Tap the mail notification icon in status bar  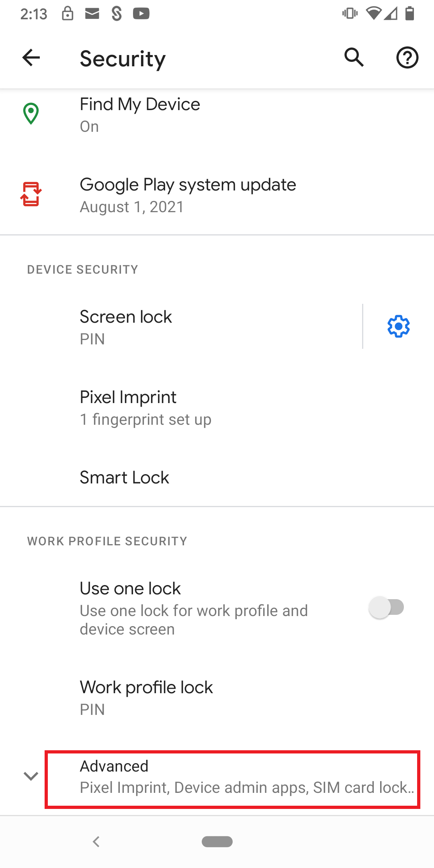pyautogui.click(x=92, y=14)
